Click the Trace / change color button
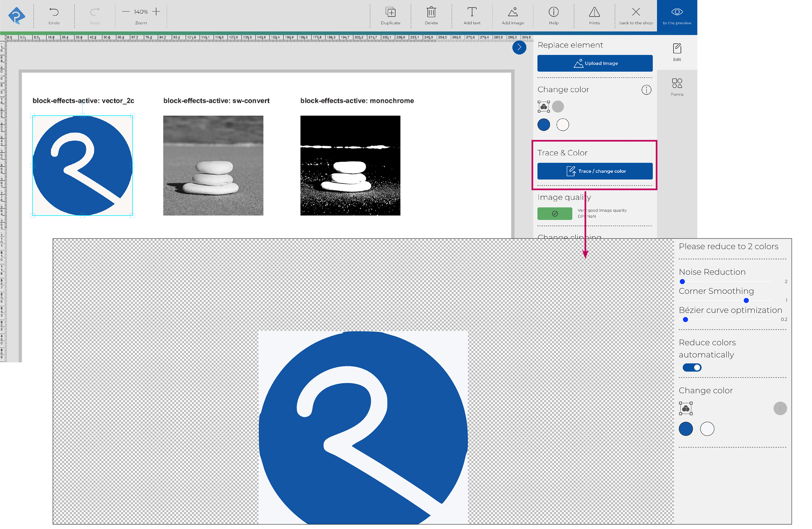 pyautogui.click(x=594, y=171)
